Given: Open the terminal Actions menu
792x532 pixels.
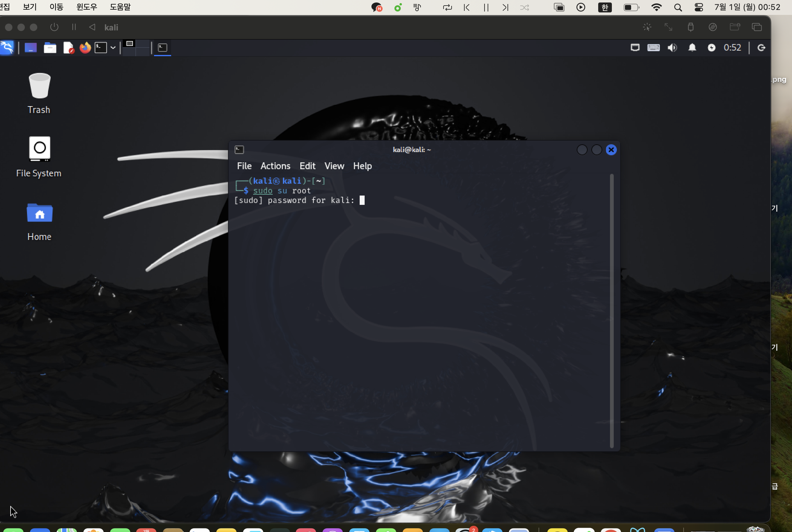Looking at the screenshot, I should 275,166.
